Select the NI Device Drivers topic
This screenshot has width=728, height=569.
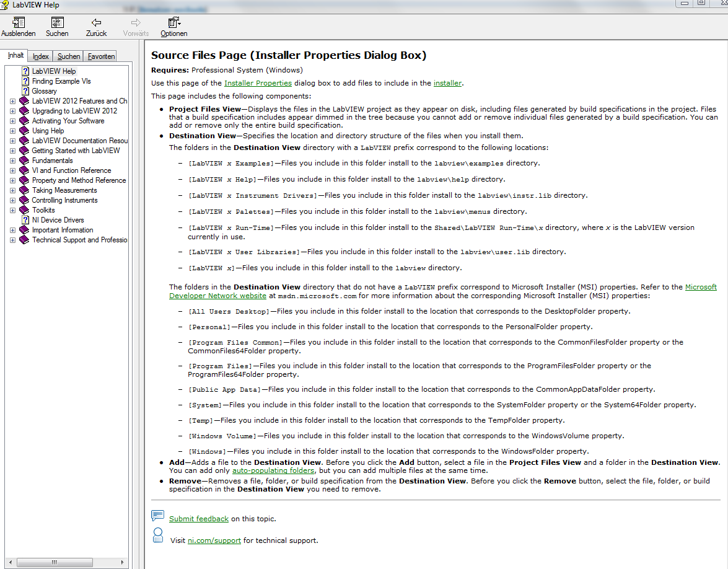58,219
